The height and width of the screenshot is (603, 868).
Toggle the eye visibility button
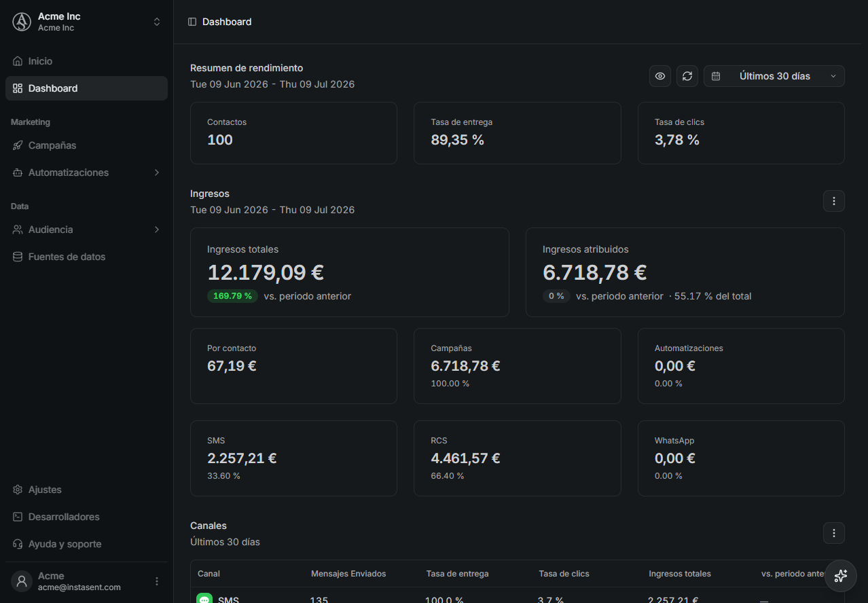[660, 76]
